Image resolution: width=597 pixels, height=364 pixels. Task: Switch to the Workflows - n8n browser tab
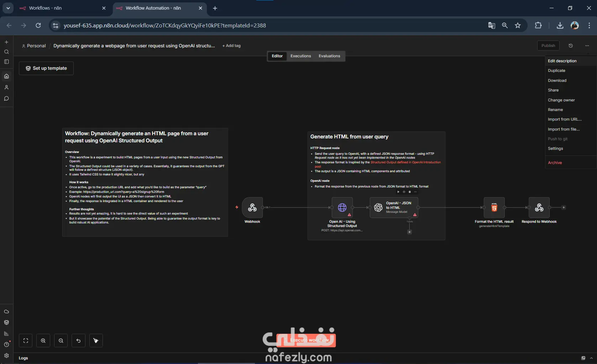coord(62,8)
